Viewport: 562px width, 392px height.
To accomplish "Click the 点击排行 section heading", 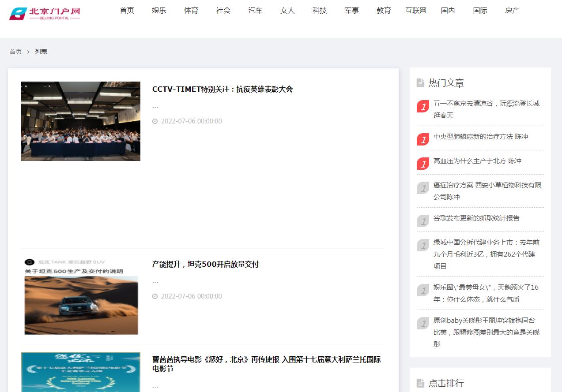I will pyautogui.click(x=446, y=383).
